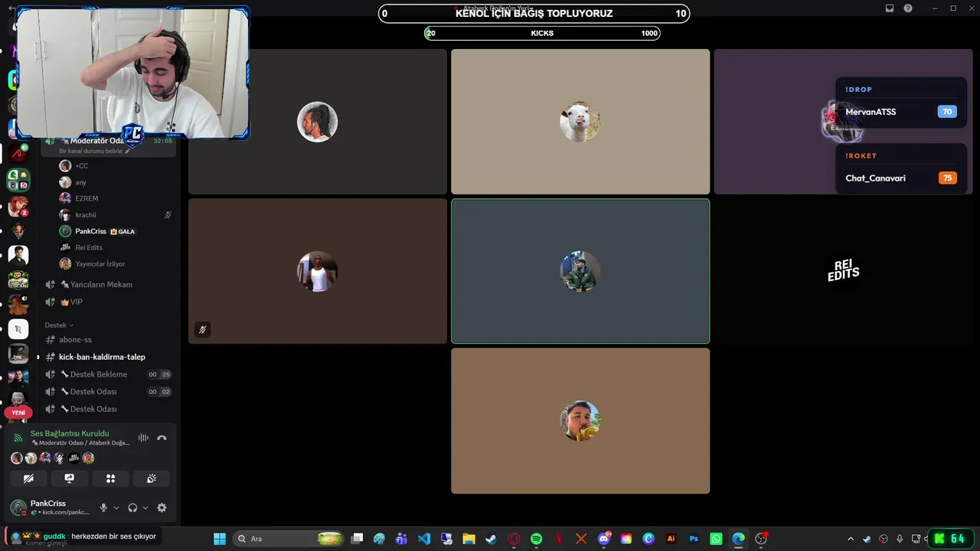The height and width of the screenshot is (551, 980).
Task: Click the taskbar search box Ara
Action: point(289,539)
